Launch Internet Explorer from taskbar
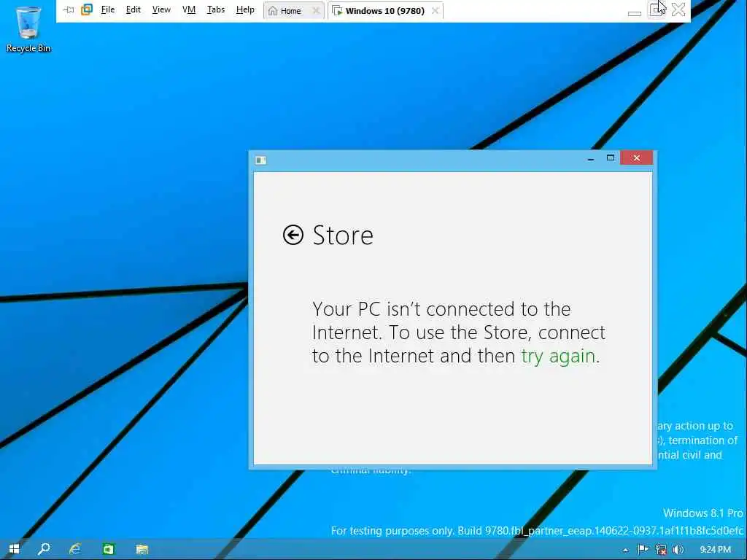747x560 pixels. pos(75,549)
